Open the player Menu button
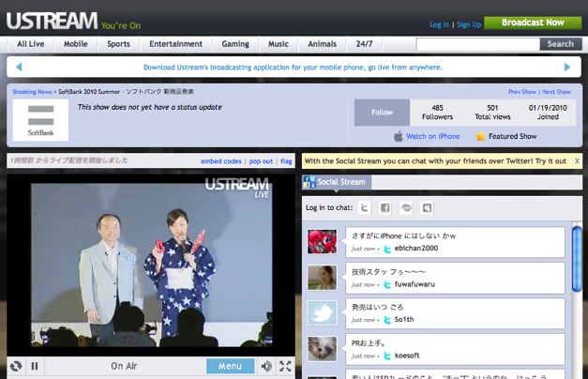 230,366
